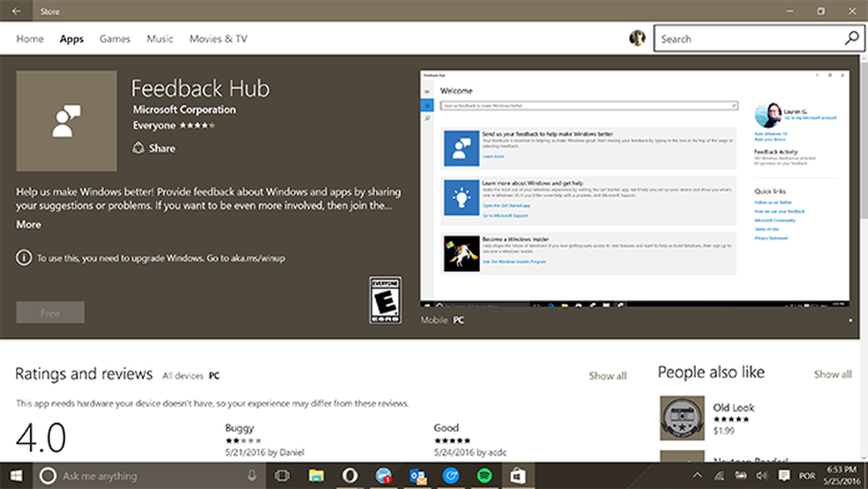
Task: Switch to the Apps tab
Action: point(71,39)
